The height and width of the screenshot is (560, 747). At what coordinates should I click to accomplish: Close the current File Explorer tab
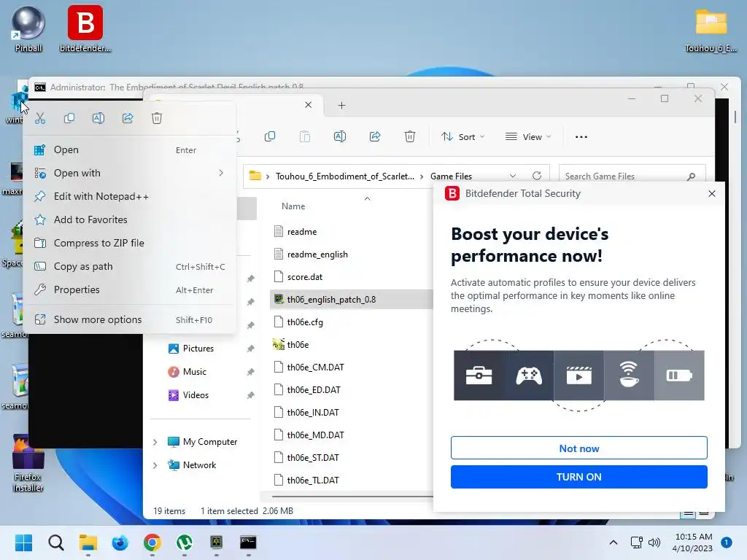point(309,105)
